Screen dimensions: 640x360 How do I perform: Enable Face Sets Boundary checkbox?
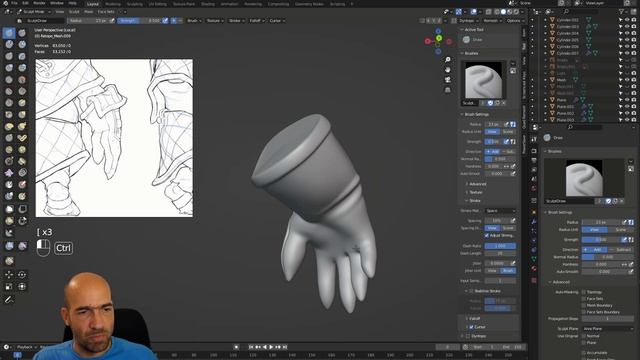(584, 312)
